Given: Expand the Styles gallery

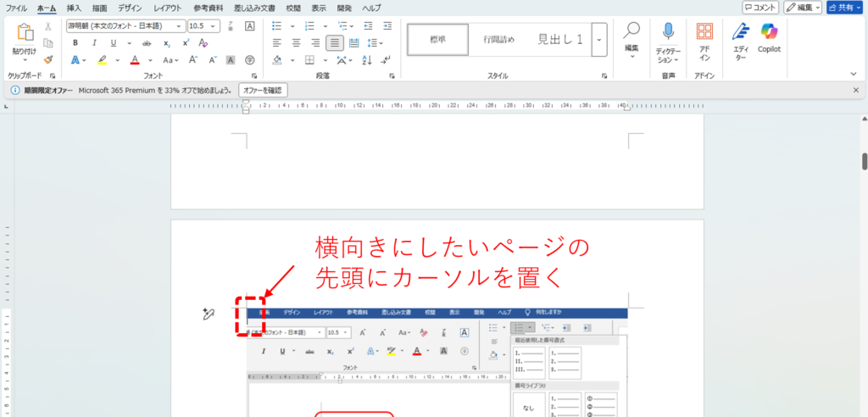Looking at the screenshot, I should (600, 39).
